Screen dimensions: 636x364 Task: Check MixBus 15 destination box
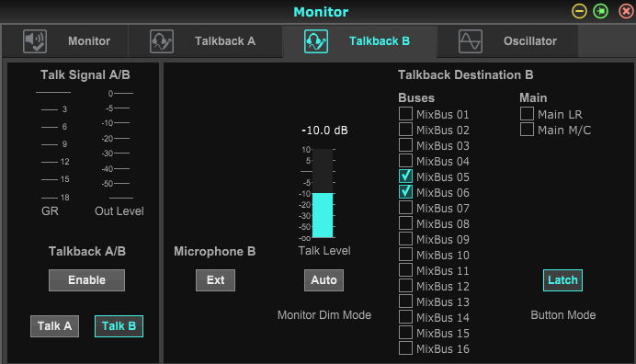pos(405,333)
